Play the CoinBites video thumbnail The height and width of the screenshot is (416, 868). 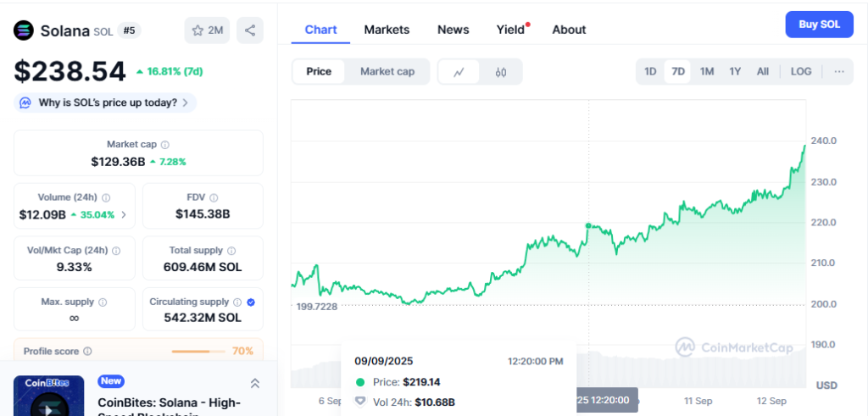(48, 396)
